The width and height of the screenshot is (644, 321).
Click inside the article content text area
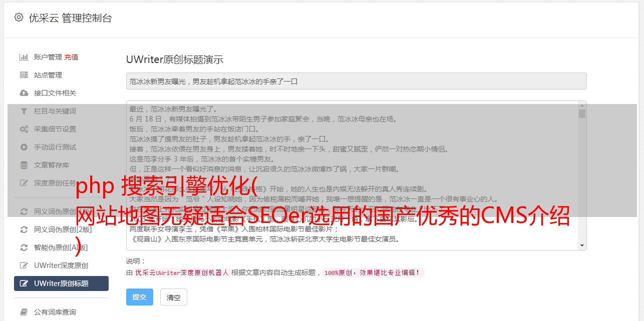point(353,175)
